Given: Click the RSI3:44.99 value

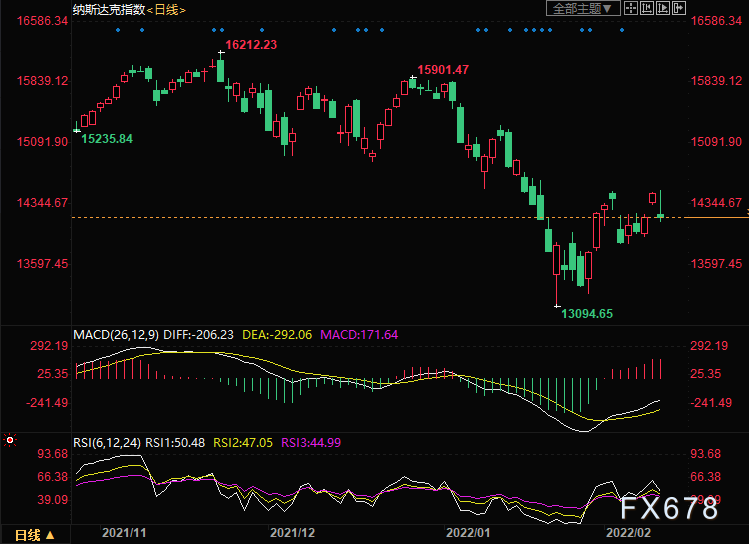Looking at the screenshot, I should 311,443.
